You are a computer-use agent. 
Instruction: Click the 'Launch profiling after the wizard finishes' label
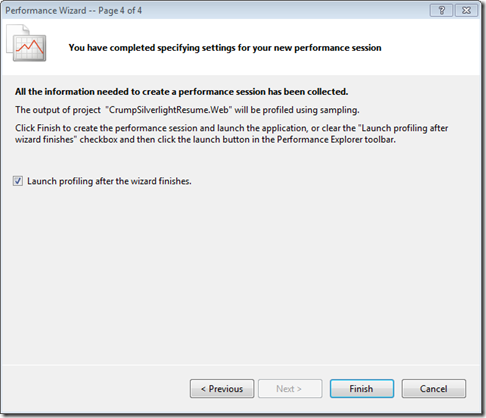pyautogui.click(x=109, y=181)
